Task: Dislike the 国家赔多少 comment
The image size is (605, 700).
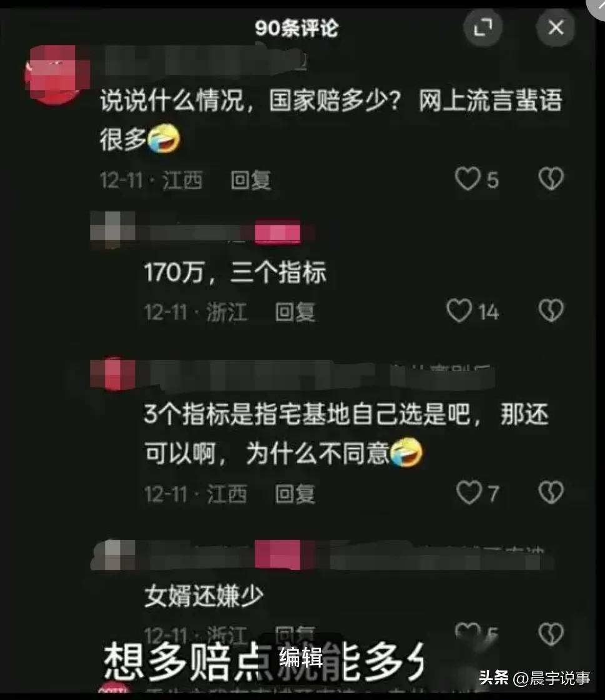Action: (551, 179)
